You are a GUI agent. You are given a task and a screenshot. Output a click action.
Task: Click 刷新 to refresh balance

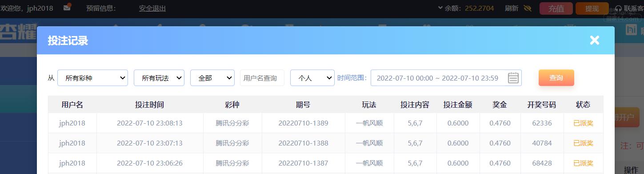coord(512,8)
